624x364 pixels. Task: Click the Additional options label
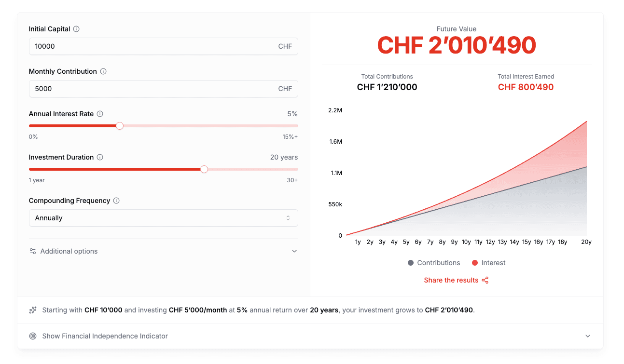coord(69,251)
